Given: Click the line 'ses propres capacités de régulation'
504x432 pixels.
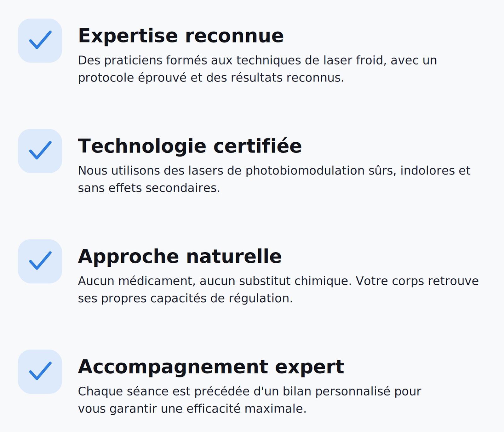Looking at the screenshot, I should pos(185,298).
